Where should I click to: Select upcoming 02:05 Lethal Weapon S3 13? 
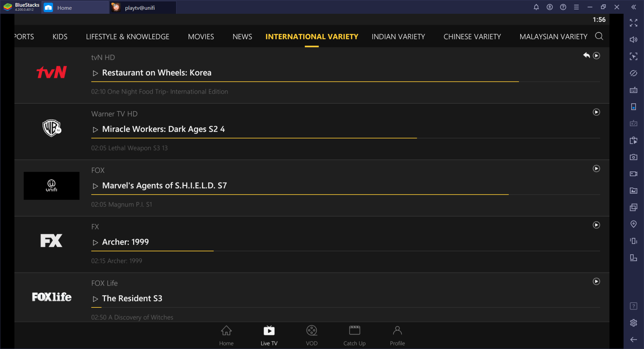pos(129,148)
